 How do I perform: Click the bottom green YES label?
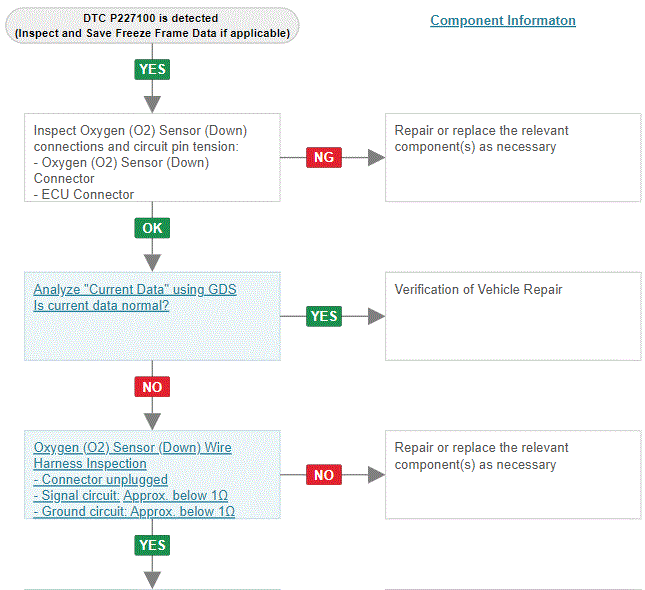coord(152,545)
